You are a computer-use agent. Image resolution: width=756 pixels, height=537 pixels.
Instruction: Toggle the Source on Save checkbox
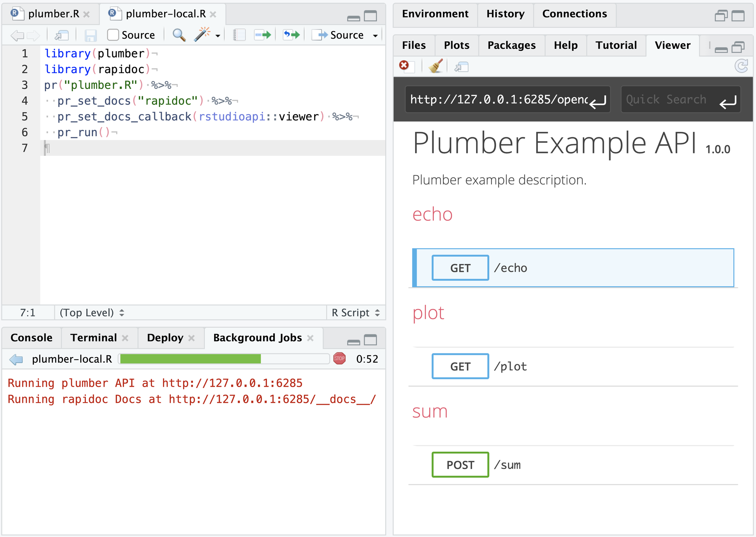tap(113, 35)
